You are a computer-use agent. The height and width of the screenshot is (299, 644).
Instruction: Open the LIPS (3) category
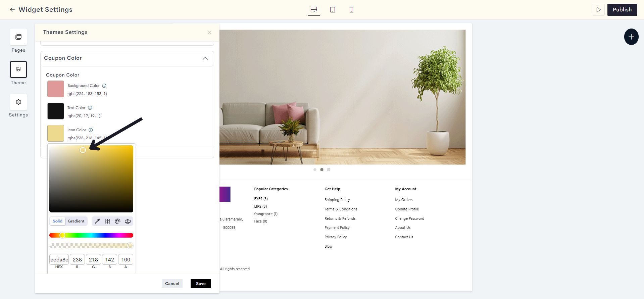260,206
